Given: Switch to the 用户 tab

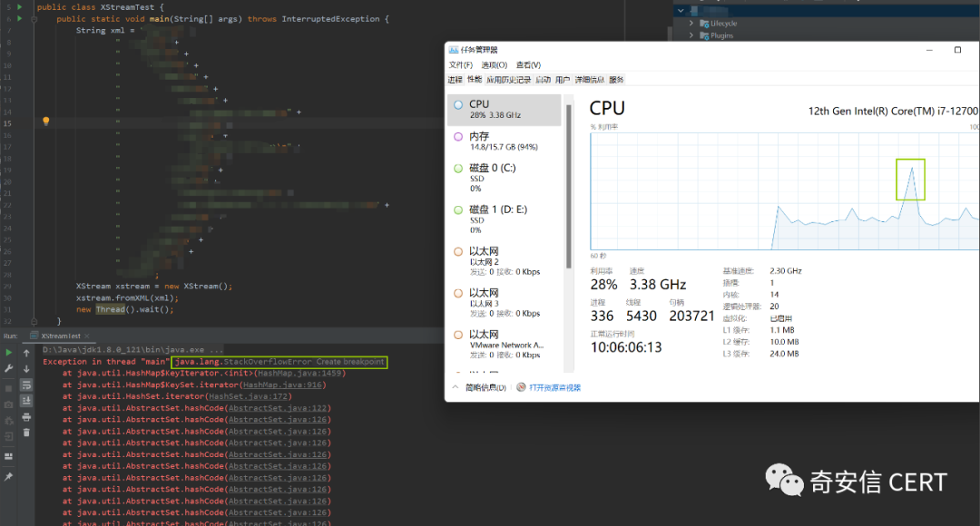Looking at the screenshot, I should 563,80.
